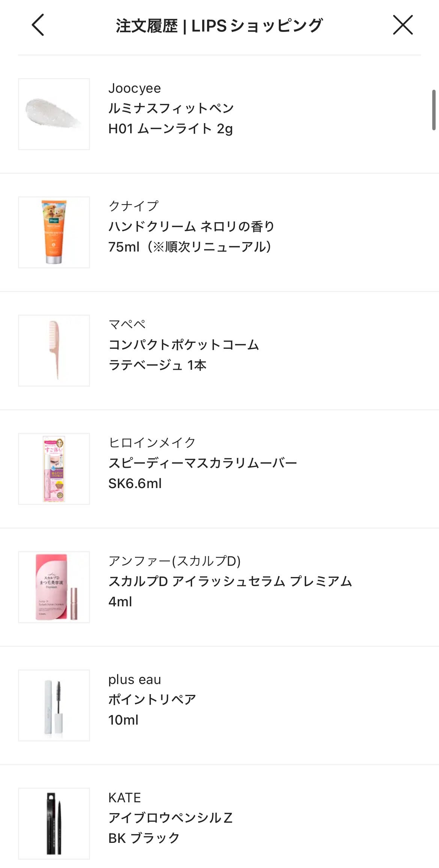Open the Joocyee swatch product thumbnail
Viewport: 439px width, 868px height.
tap(54, 114)
